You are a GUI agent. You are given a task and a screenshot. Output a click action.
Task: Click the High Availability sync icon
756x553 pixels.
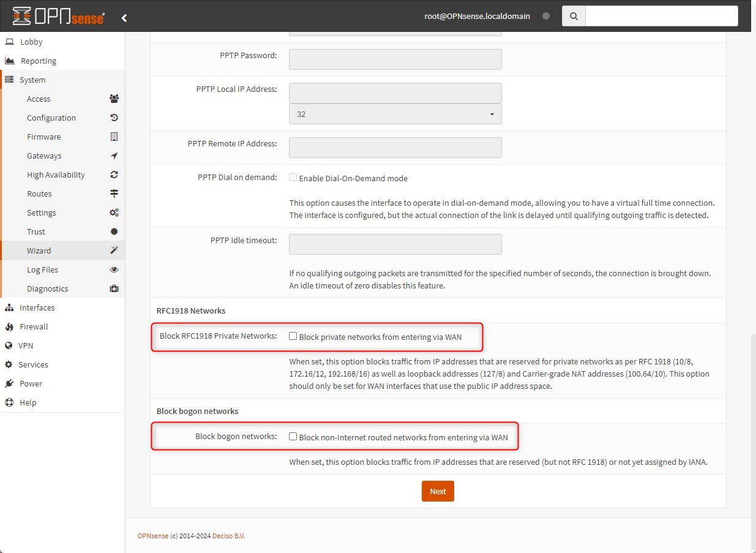[x=114, y=175]
